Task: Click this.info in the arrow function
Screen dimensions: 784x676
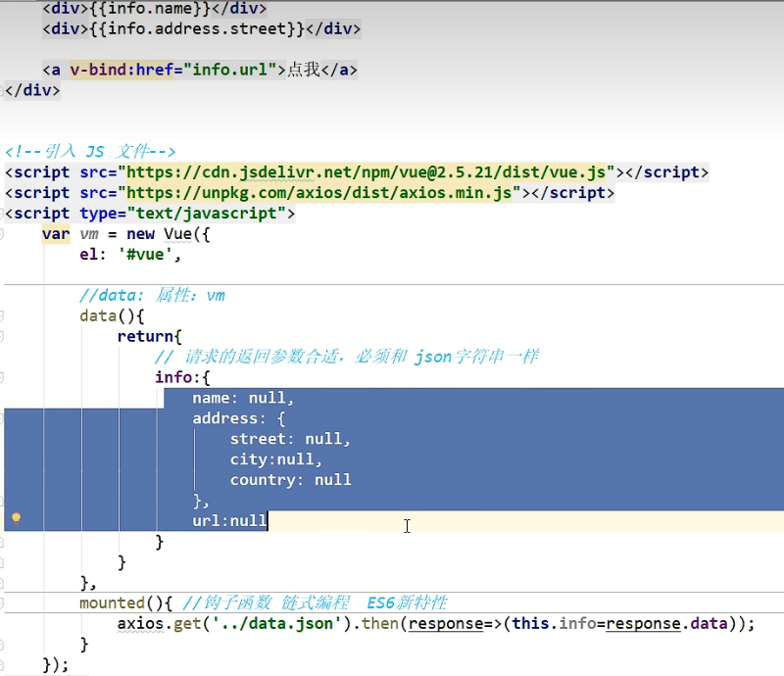Action: coord(554,623)
